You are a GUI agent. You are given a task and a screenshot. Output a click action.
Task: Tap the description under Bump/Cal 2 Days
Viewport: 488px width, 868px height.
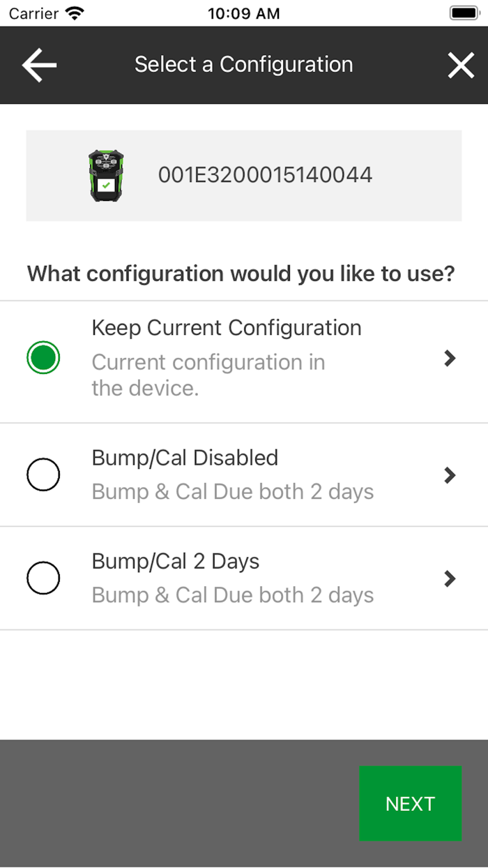click(x=233, y=595)
